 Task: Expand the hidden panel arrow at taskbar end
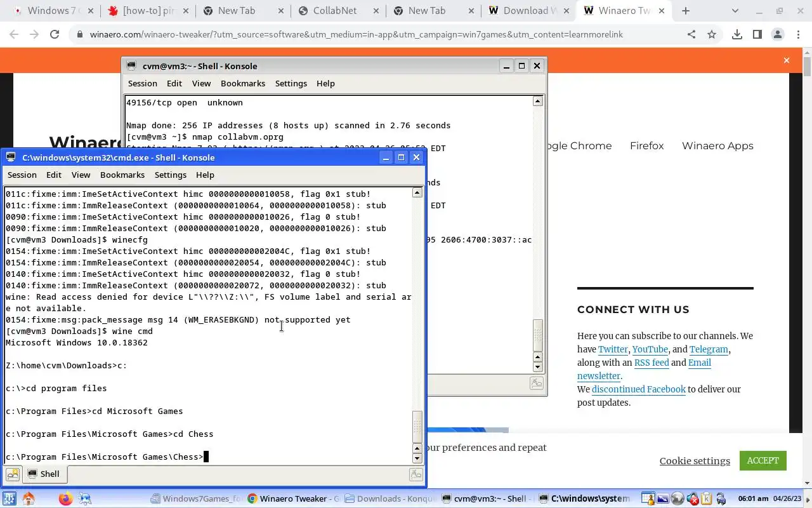click(x=807, y=498)
